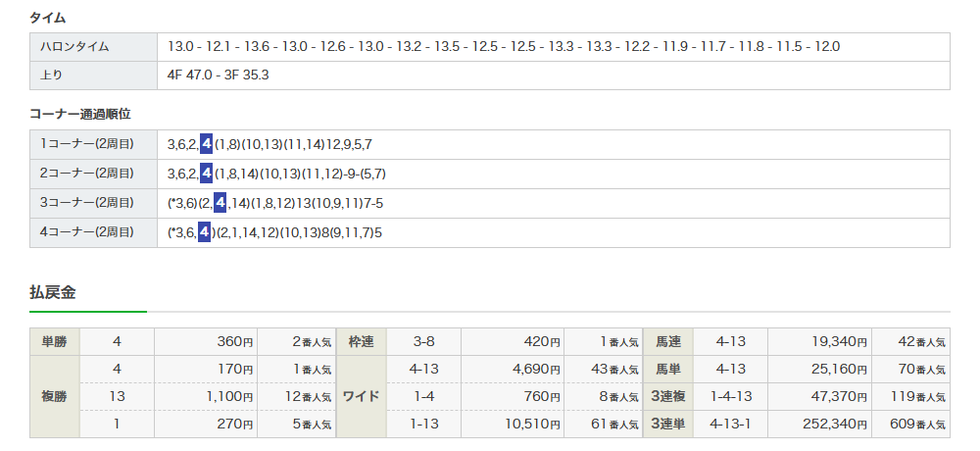Click the 4F 47.0 - 3F 35.3 value
The height and width of the screenshot is (451, 980).
tap(219, 75)
